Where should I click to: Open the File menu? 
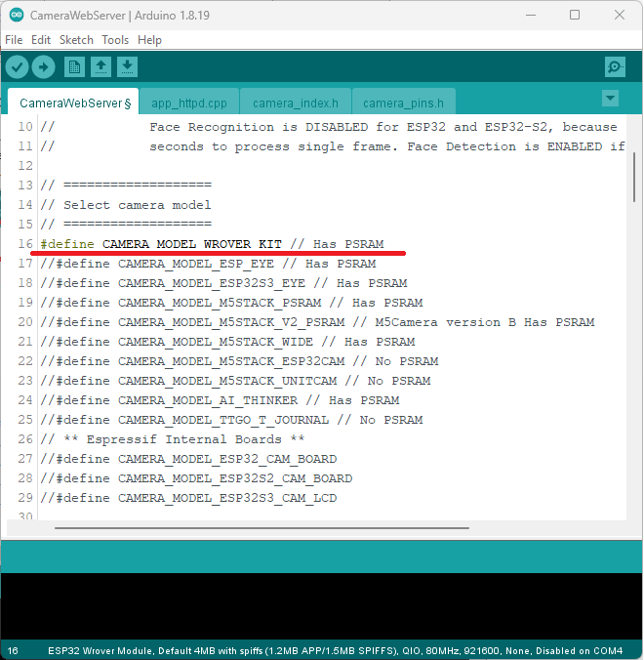click(x=14, y=40)
